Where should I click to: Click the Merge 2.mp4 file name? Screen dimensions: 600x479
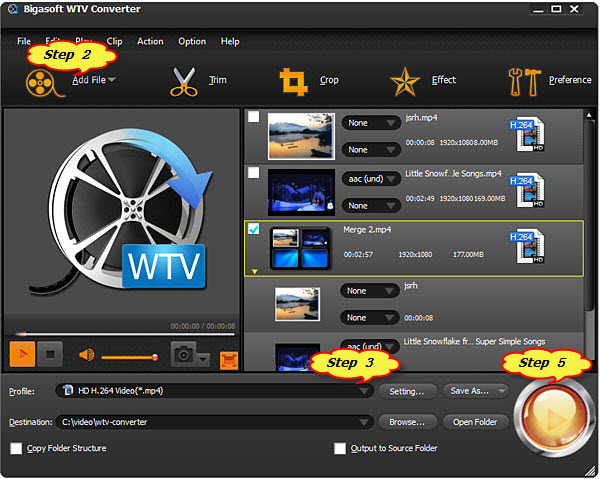point(367,230)
